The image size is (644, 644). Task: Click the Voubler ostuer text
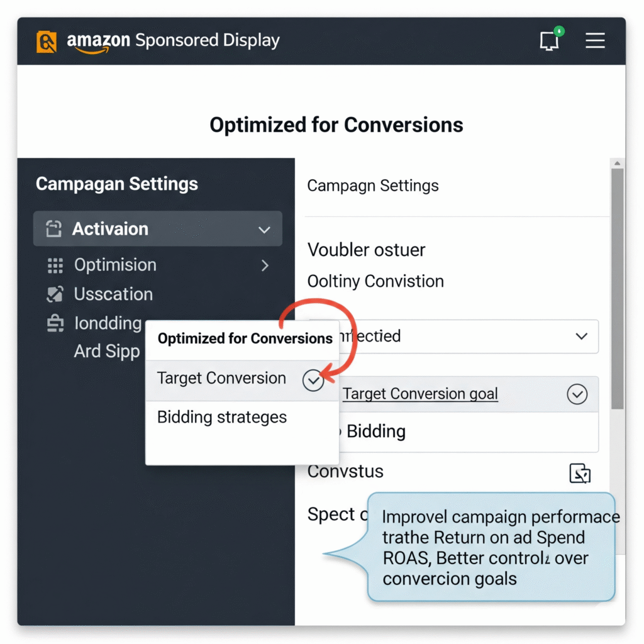click(x=367, y=250)
